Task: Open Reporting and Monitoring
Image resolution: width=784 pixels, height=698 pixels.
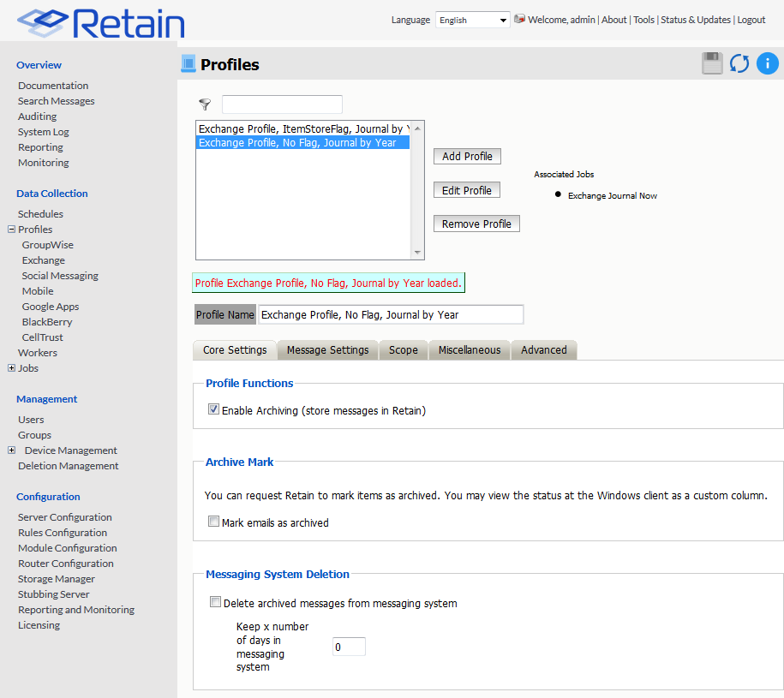Action: (76, 610)
